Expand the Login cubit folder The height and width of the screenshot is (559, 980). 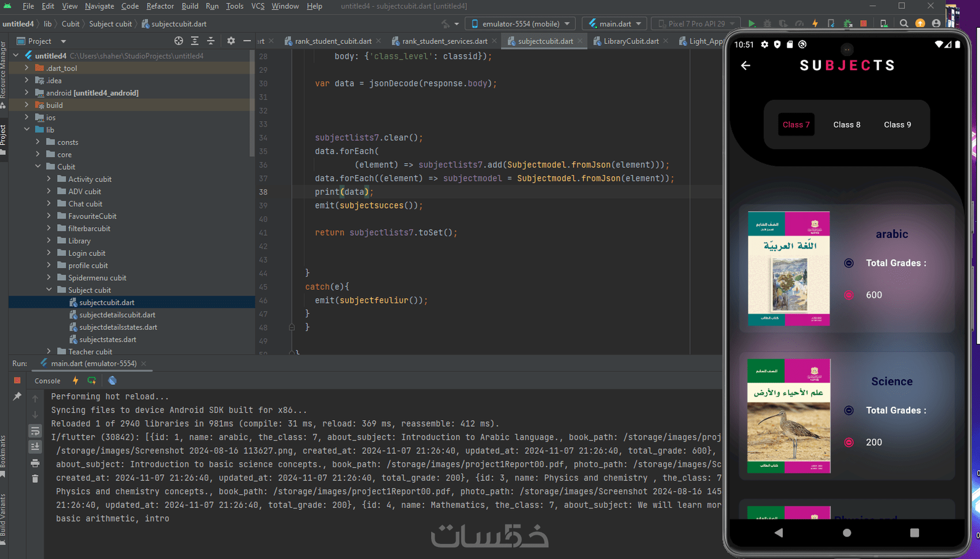pos(49,253)
